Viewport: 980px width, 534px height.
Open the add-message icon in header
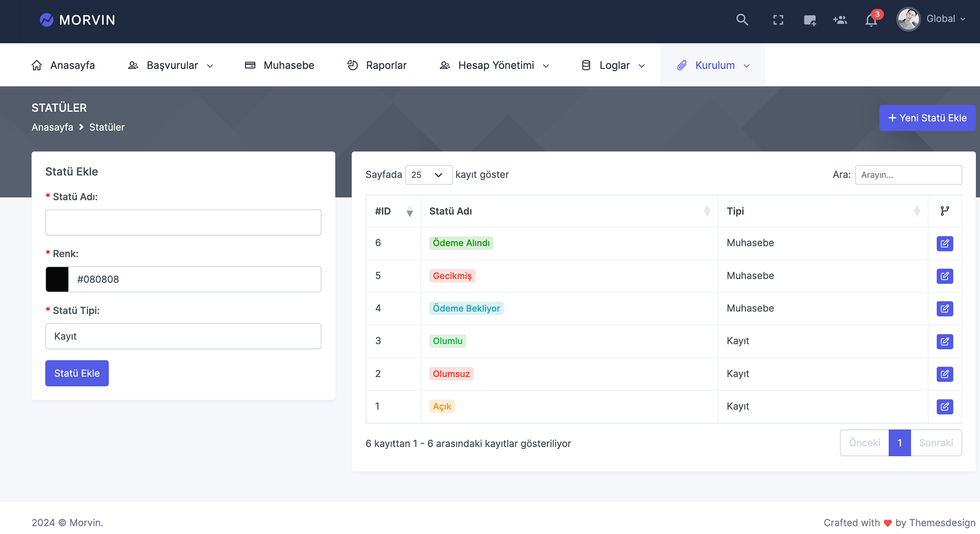point(810,20)
